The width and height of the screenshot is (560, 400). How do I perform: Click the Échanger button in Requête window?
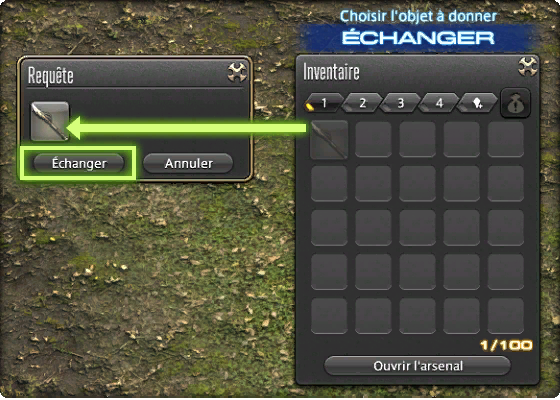pyautogui.click(x=79, y=163)
